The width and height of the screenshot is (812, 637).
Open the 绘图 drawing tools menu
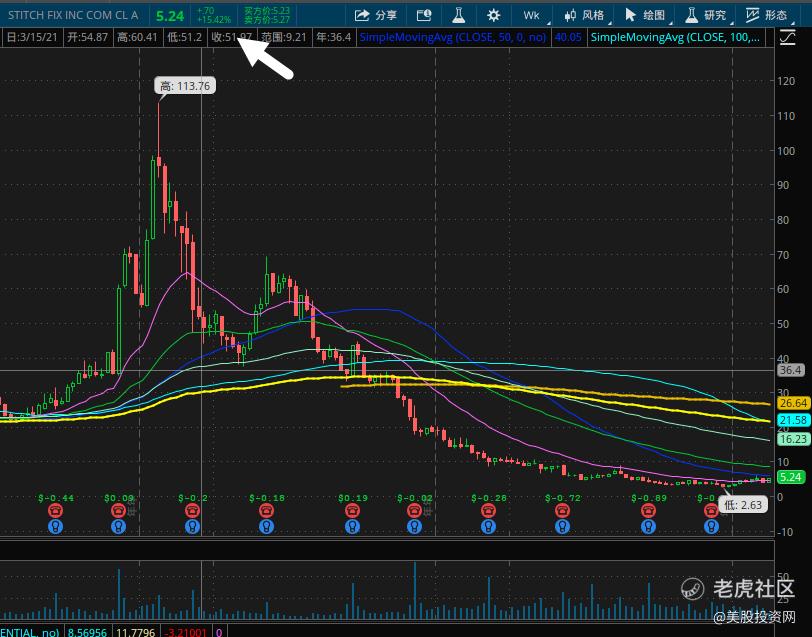[646, 16]
